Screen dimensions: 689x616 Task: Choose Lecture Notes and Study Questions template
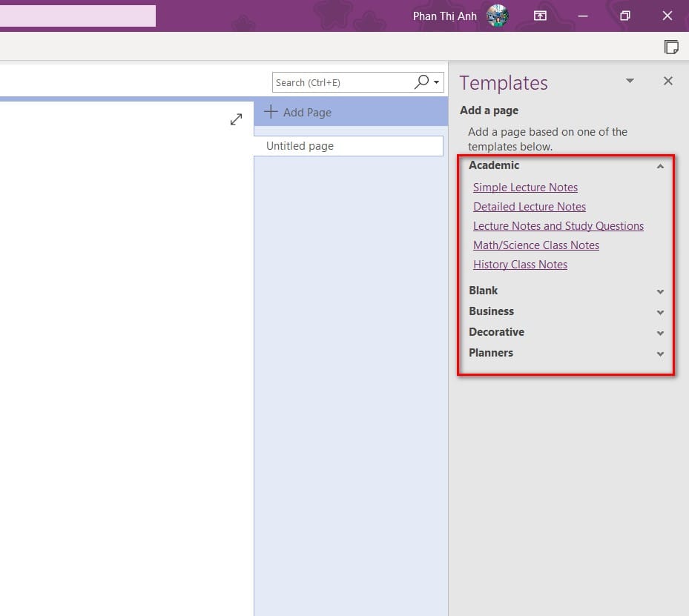(x=558, y=226)
